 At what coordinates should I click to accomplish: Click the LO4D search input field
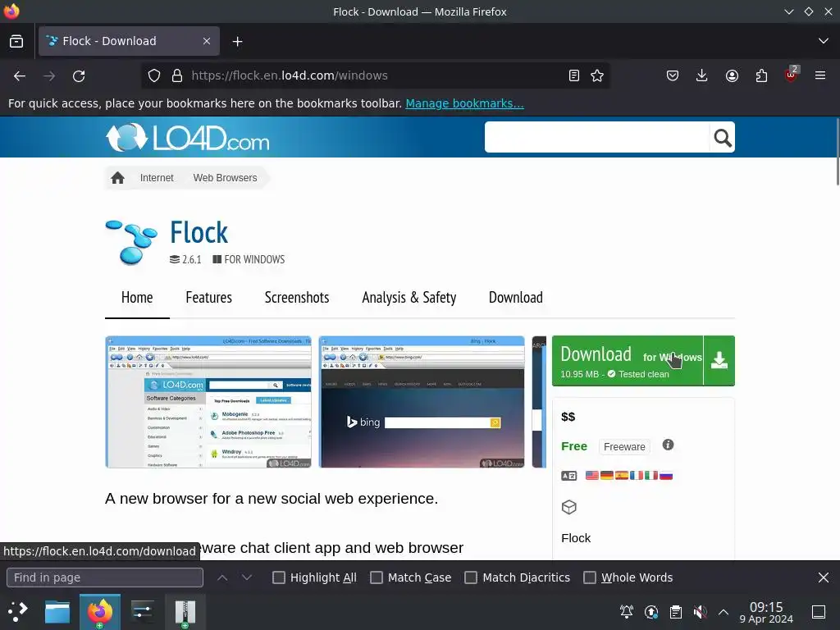pyautogui.click(x=597, y=138)
